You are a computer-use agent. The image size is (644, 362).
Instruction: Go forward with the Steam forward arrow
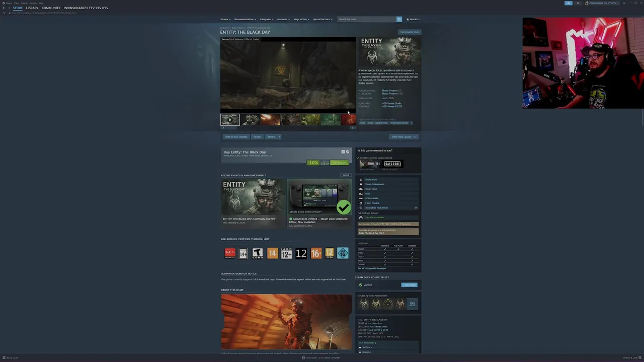pos(9,8)
